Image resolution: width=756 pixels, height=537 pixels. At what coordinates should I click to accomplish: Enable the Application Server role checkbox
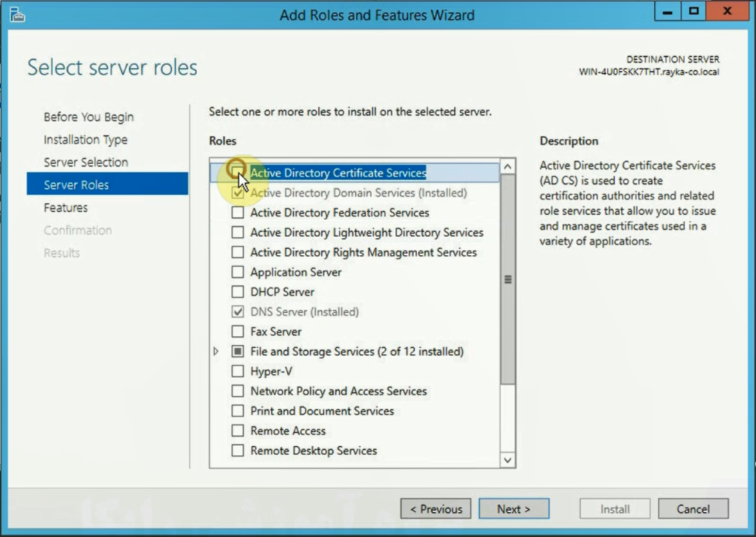pos(238,272)
